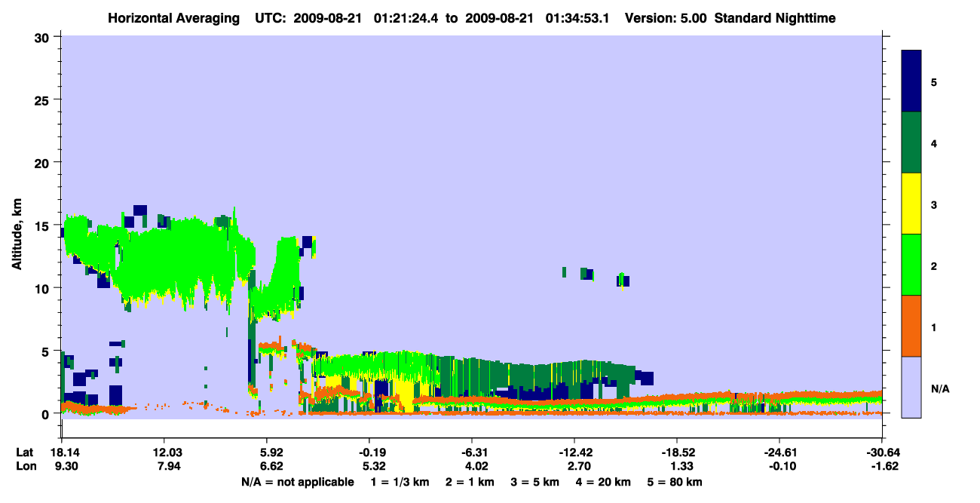Click the 30 km altitude tick label
Viewport: 980px width, 503px height.
tap(44, 37)
